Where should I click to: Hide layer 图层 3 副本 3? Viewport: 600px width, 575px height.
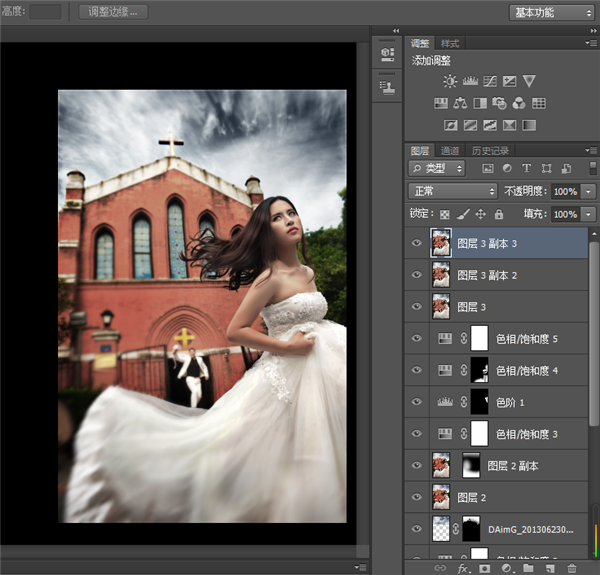click(417, 243)
